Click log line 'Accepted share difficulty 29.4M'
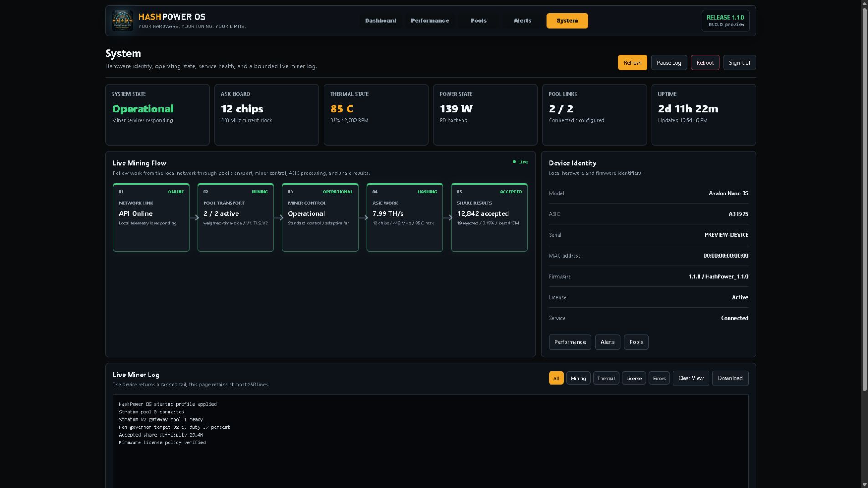The height and width of the screenshot is (488, 868). [x=161, y=435]
